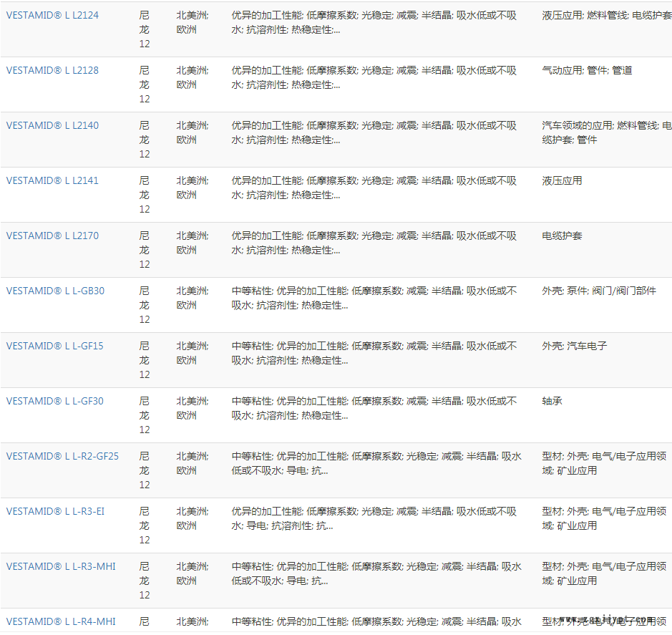Open the VESTAMID® L L-R3-MHI product link
Viewport: 672px width, 635px height.
tap(61, 566)
